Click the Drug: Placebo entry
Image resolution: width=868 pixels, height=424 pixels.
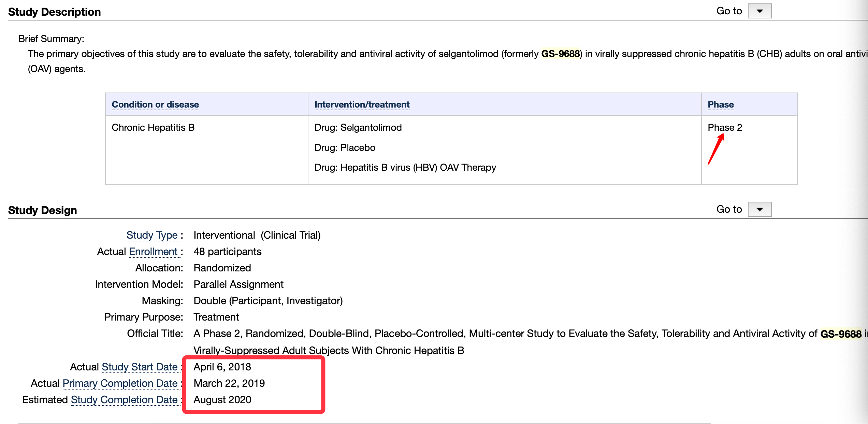click(x=345, y=147)
